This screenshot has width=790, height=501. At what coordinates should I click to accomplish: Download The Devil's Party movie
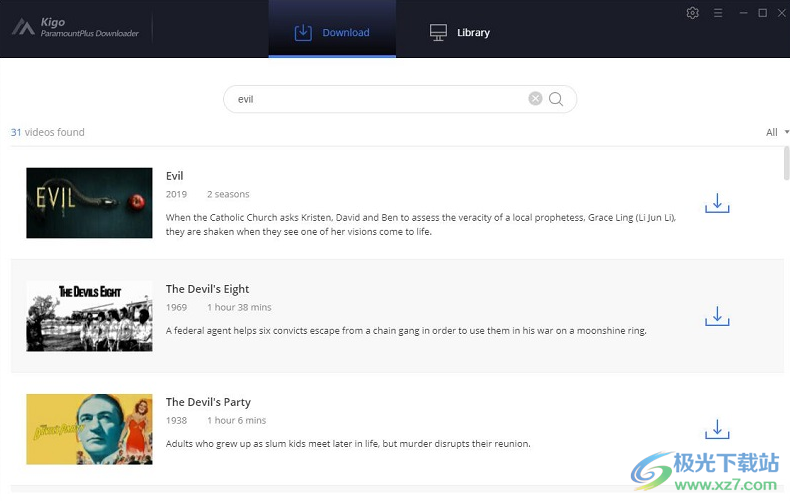coord(717,429)
